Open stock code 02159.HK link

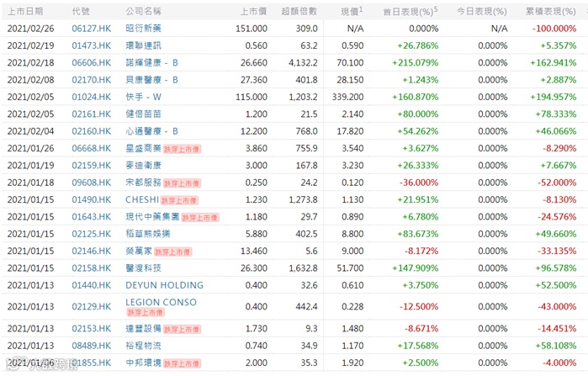tap(91, 166)
